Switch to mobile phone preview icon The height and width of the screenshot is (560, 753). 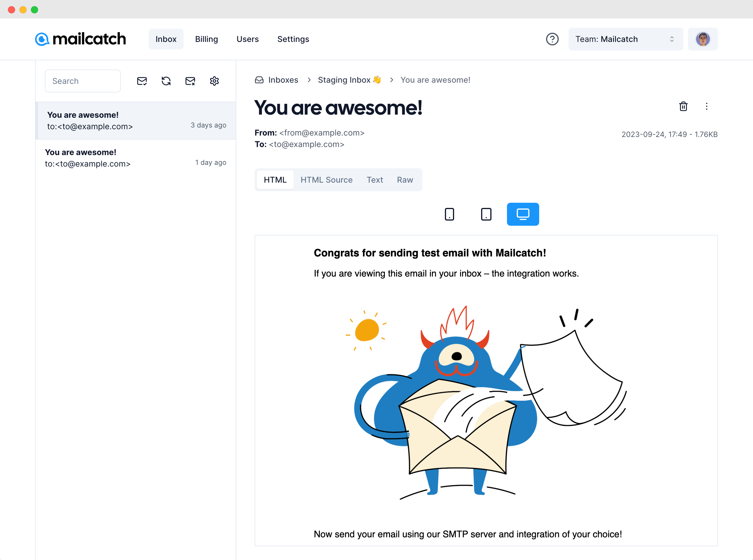tap(449, 214)
